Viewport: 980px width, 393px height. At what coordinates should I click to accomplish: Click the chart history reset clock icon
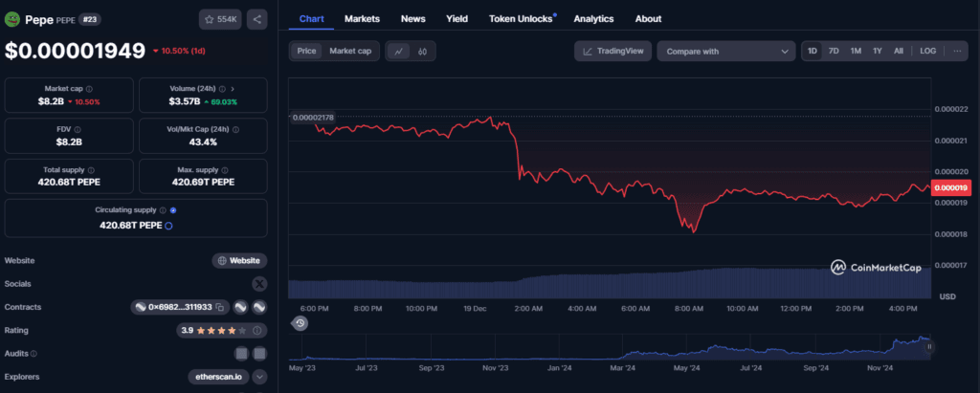tap(300, 323)
